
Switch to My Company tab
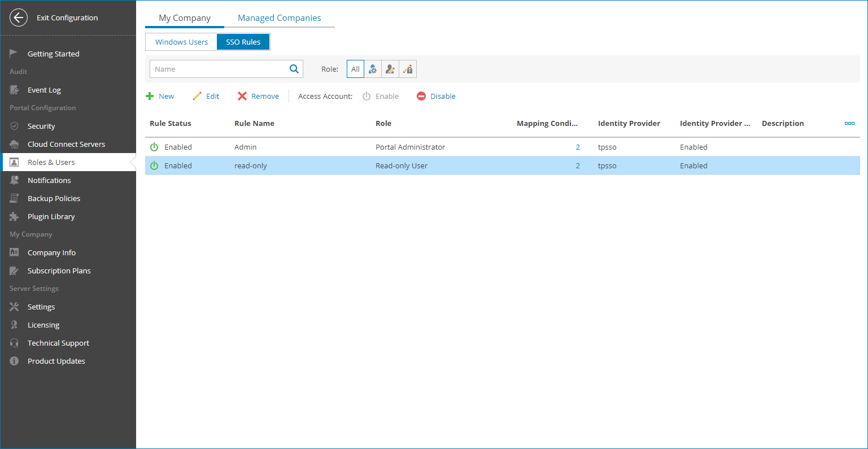pyautogui.click(x=185, y=18)
